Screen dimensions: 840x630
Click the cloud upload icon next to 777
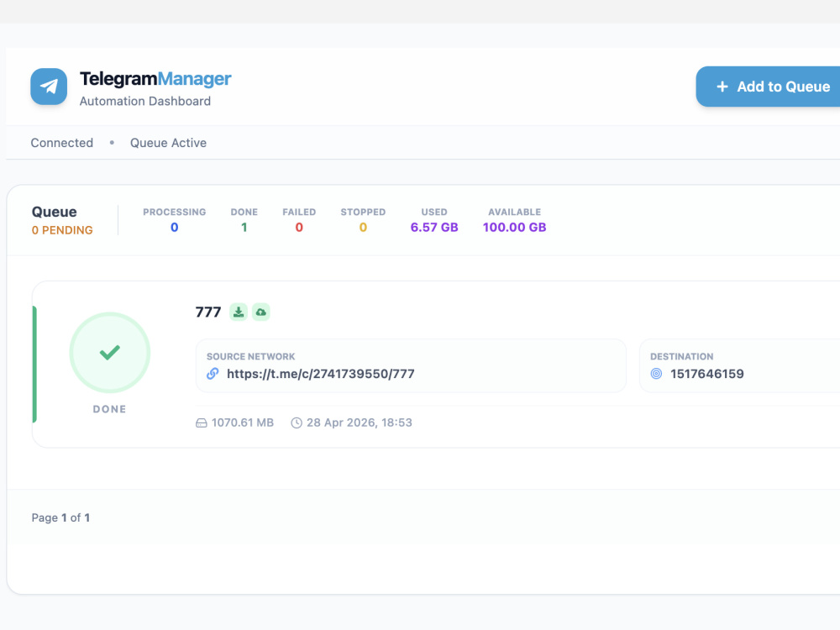pyautogui.click(x=261, y=312)
